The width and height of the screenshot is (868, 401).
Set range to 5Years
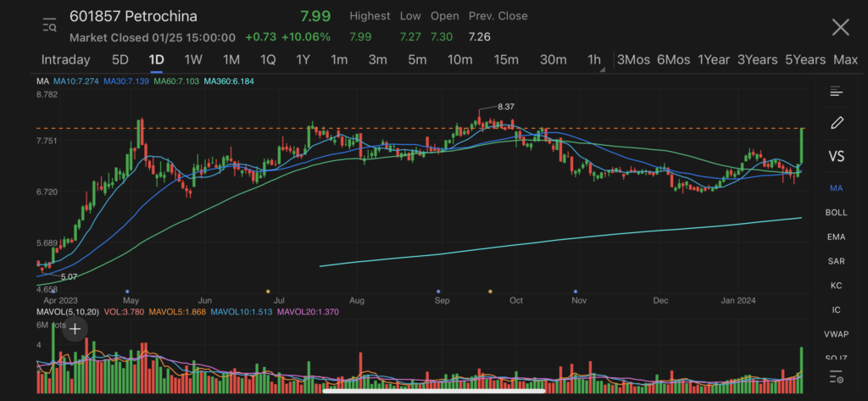(x=805, y=60)
